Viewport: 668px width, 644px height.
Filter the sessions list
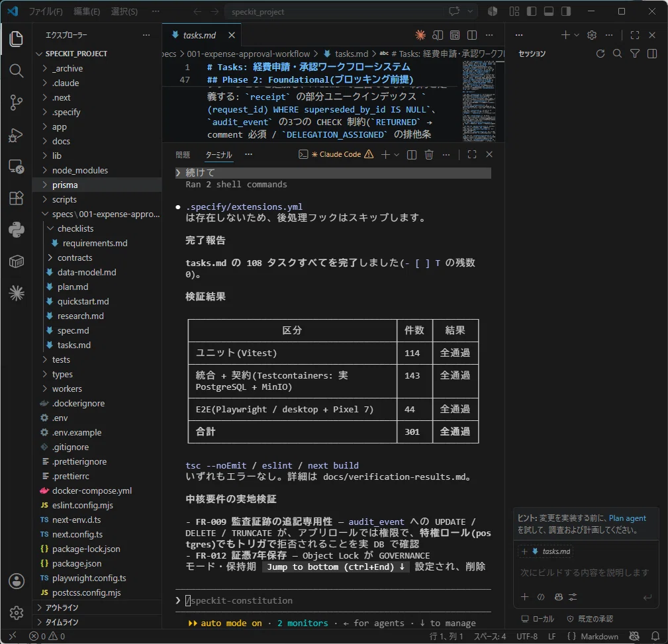click(635, 53)
